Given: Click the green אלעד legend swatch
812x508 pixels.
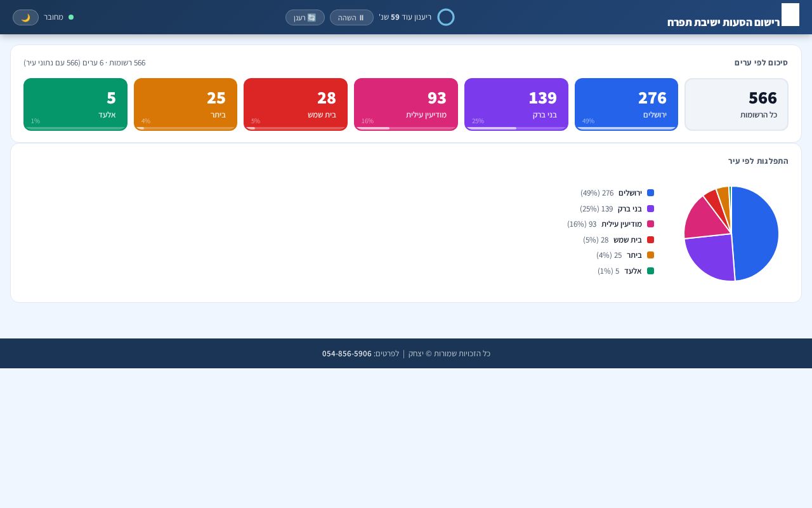Looking at the screenshot, I should pyautogui.click(x=650, y=271).
